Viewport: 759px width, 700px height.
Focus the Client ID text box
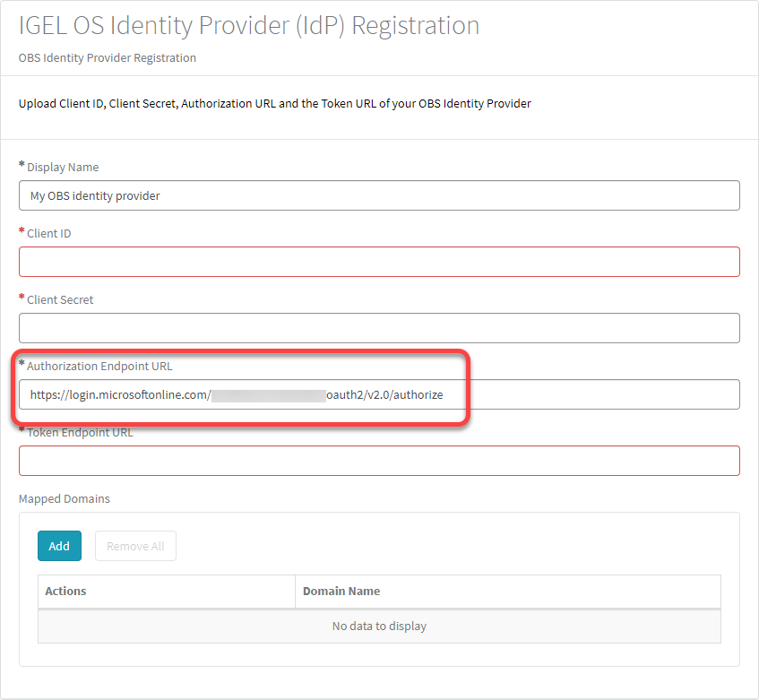pos(379,262)
